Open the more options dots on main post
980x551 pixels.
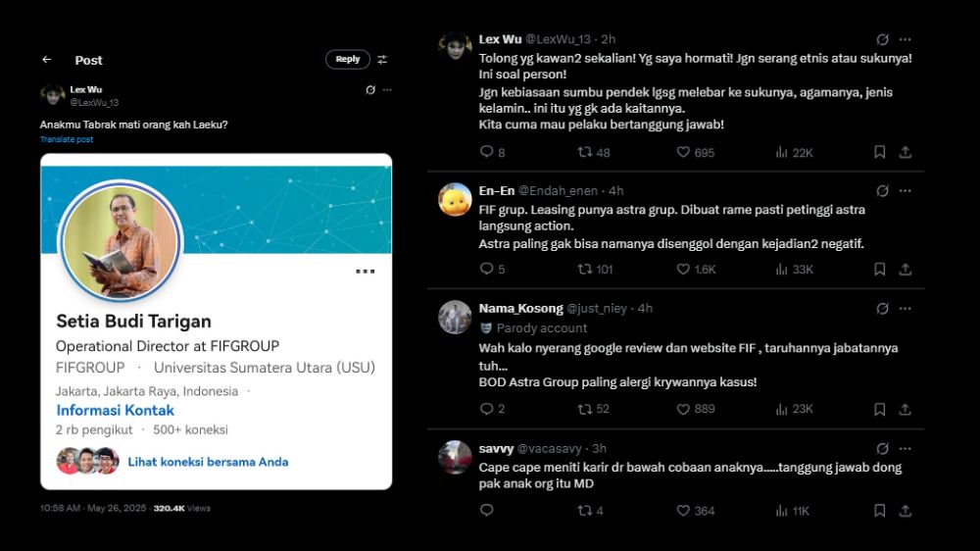[387, 90]
